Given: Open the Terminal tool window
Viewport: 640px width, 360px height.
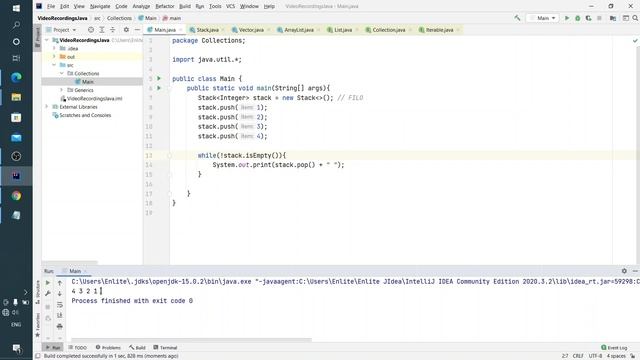Looking at the screenshot, I should tap(165, 347).
